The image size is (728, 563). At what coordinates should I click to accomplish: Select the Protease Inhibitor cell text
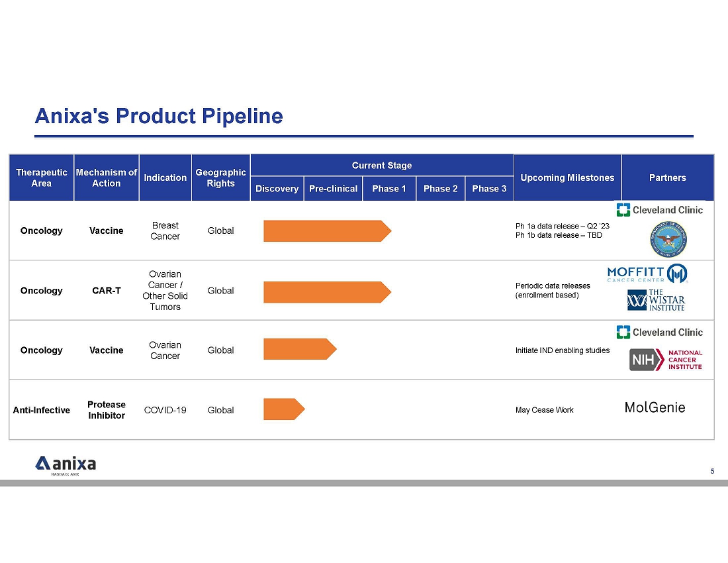click(106, 410)
